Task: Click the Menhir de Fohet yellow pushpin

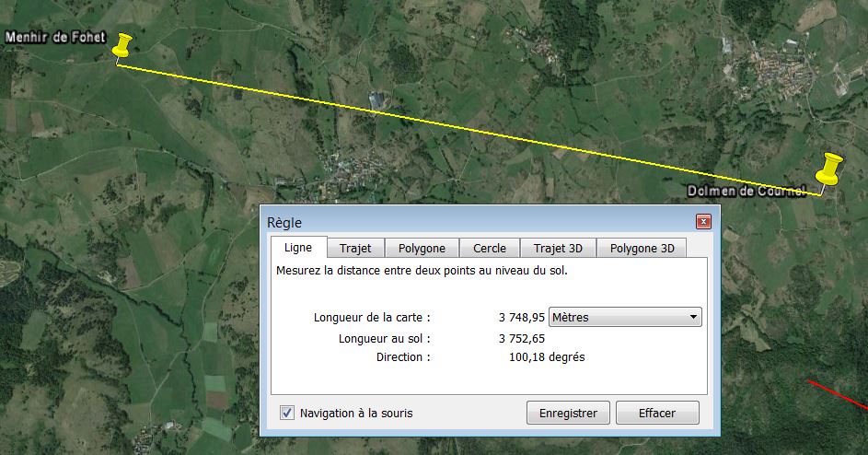Action: click(x=122, y=46)
